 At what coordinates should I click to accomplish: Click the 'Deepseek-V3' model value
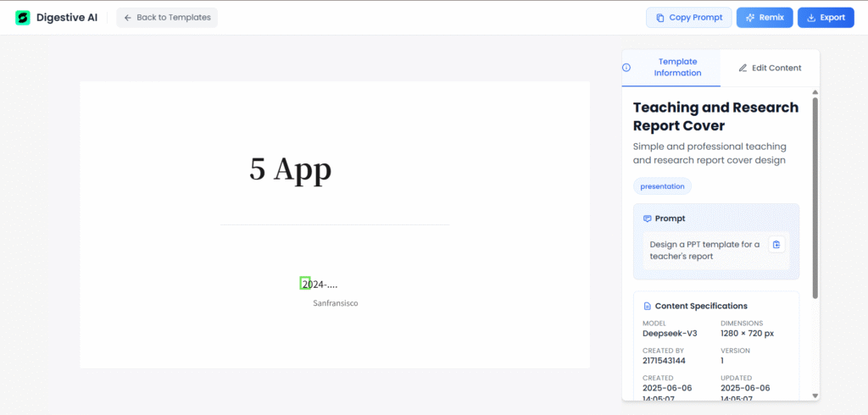coord(670,334)
